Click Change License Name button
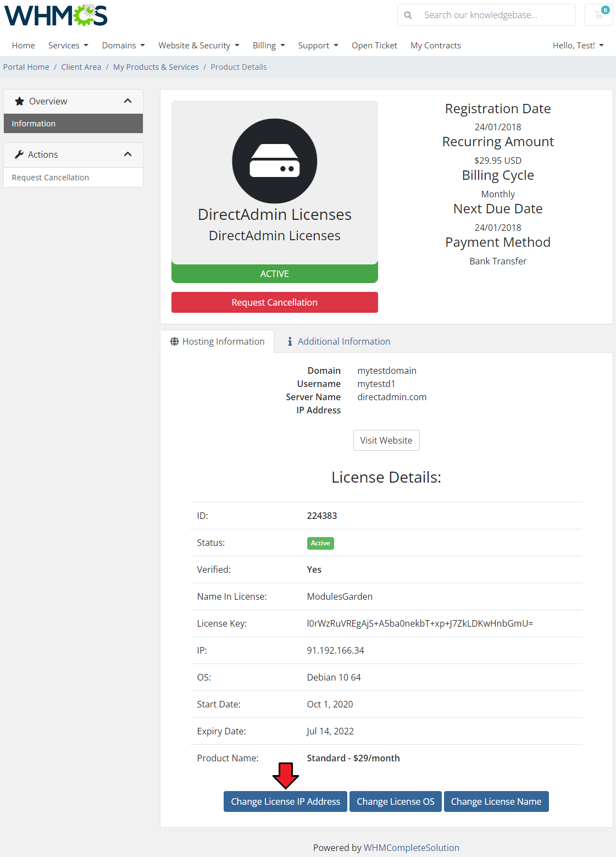 tap(496, 801)
